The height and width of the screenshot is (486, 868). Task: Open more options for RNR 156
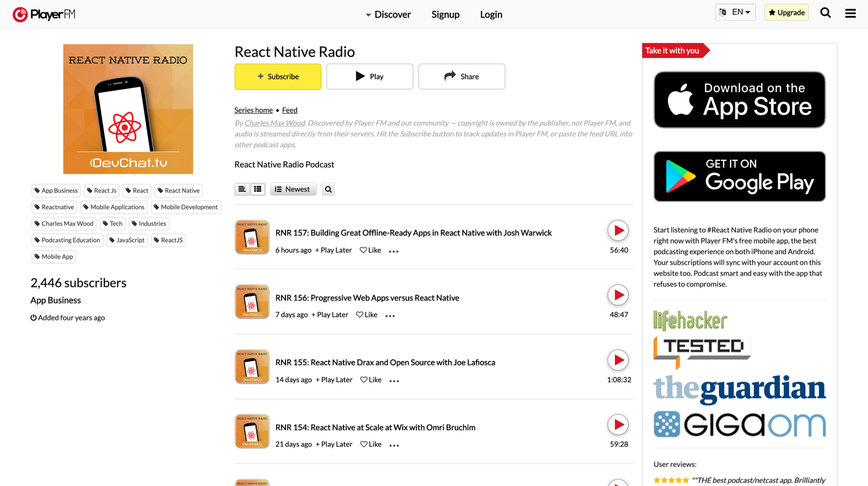click(390, 315)
